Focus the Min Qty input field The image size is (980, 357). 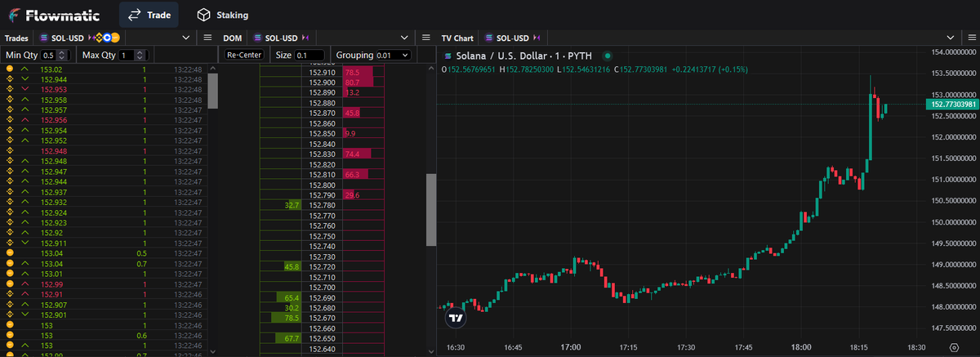pyautogui.click(x=54, y=55)
